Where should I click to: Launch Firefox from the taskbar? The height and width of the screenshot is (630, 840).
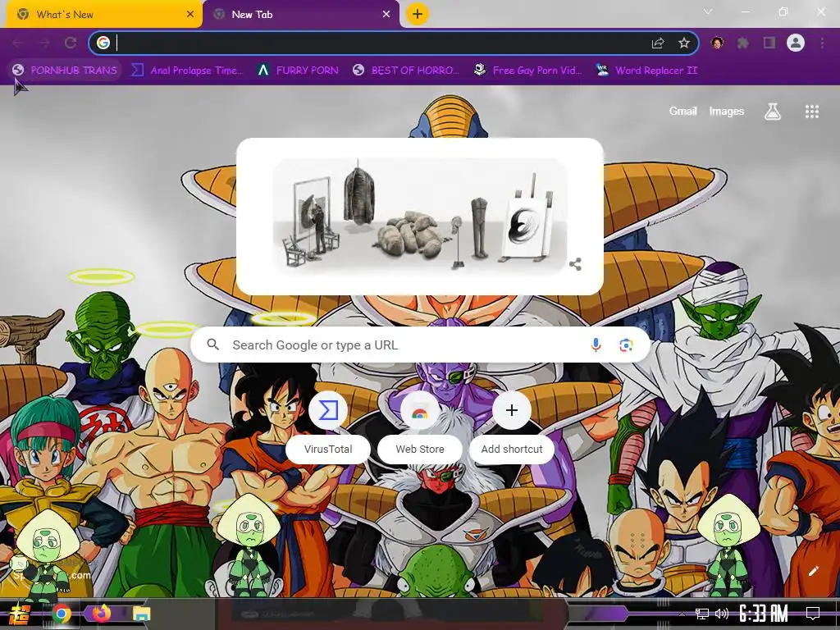101,613
